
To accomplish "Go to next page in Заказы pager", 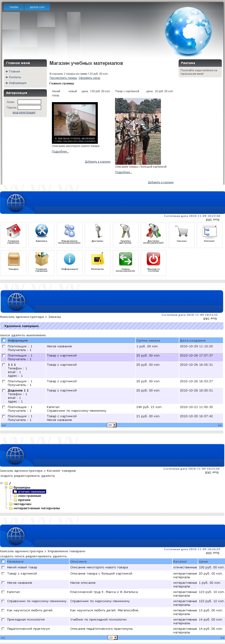I will click(x=220, y=425).
